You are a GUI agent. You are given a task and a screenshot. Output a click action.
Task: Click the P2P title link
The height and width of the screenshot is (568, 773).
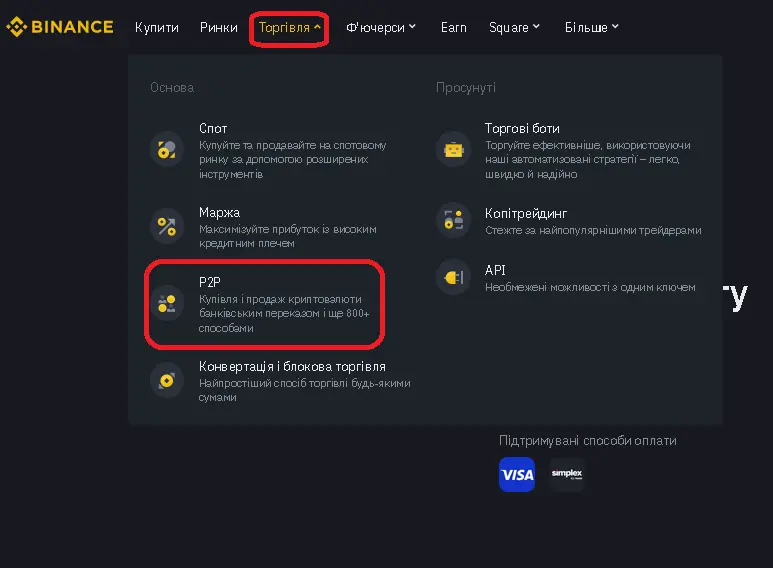click(210, 282)
